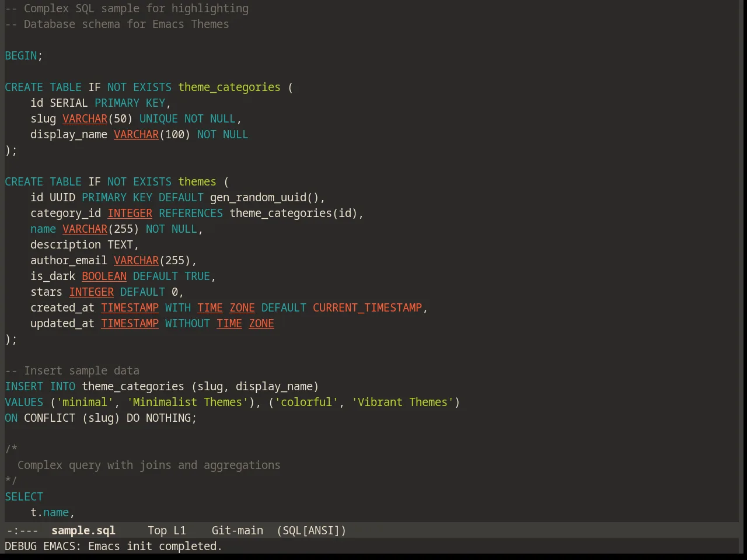
Task: Click the INTO keyword
Action: point(62,386)
